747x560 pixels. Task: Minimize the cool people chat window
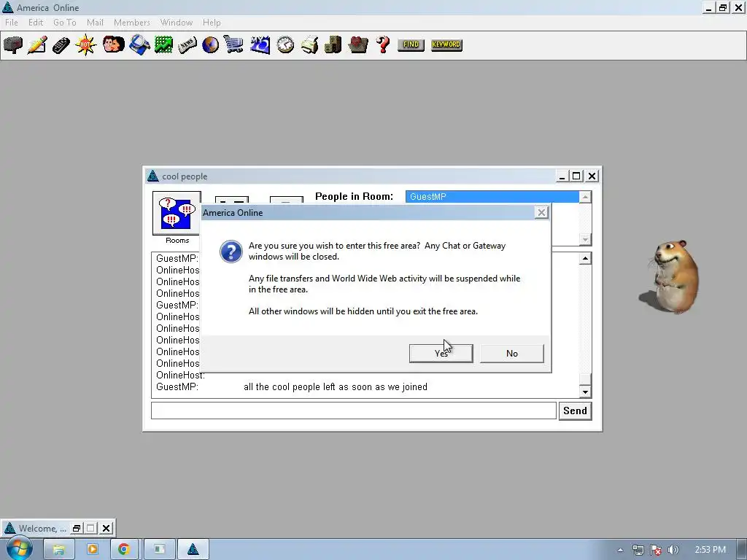[x=562, y=176]
